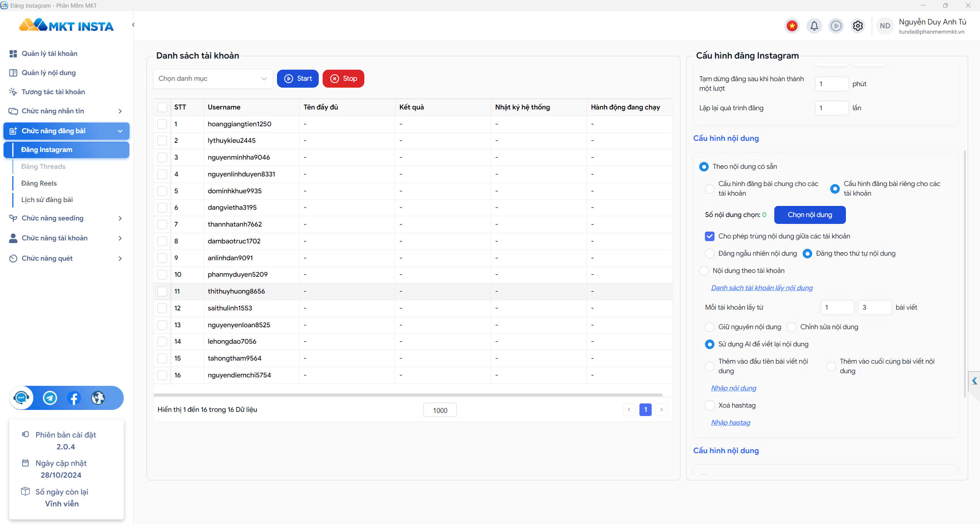Image resolution: width=980 pixels, height=524 pixels.
Task: Click the Quản lý tài khoản grid icon
Action: pos(13,54)
